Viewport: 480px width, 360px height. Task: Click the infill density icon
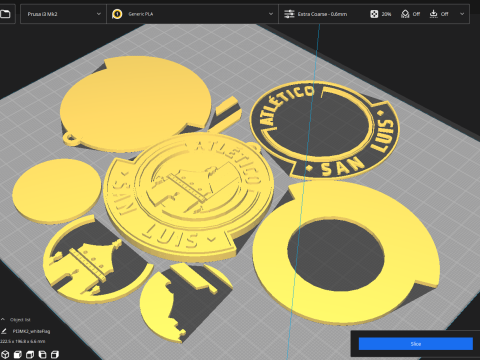coord(374,14)
